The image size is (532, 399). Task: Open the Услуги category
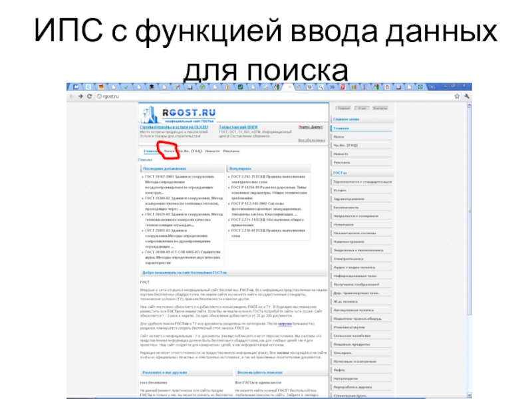361,190
